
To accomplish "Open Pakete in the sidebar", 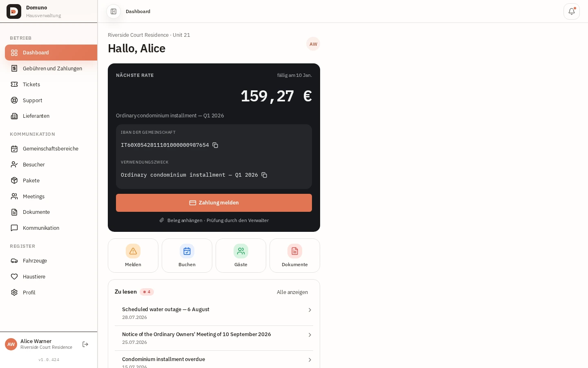I will click(x=51, y=180).
